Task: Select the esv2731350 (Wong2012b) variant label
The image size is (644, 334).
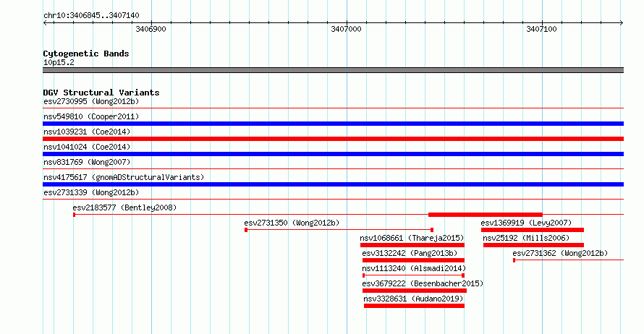Action: [292, 223]
